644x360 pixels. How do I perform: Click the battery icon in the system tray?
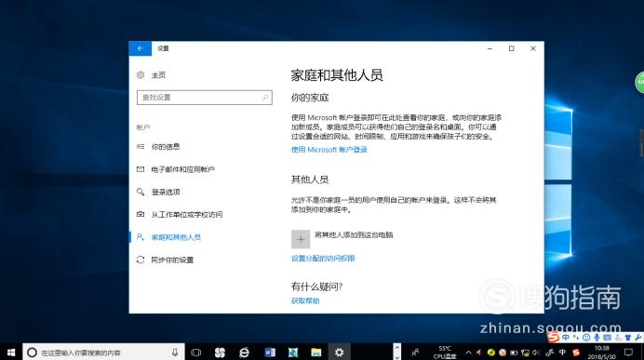[x=514, y=353]
